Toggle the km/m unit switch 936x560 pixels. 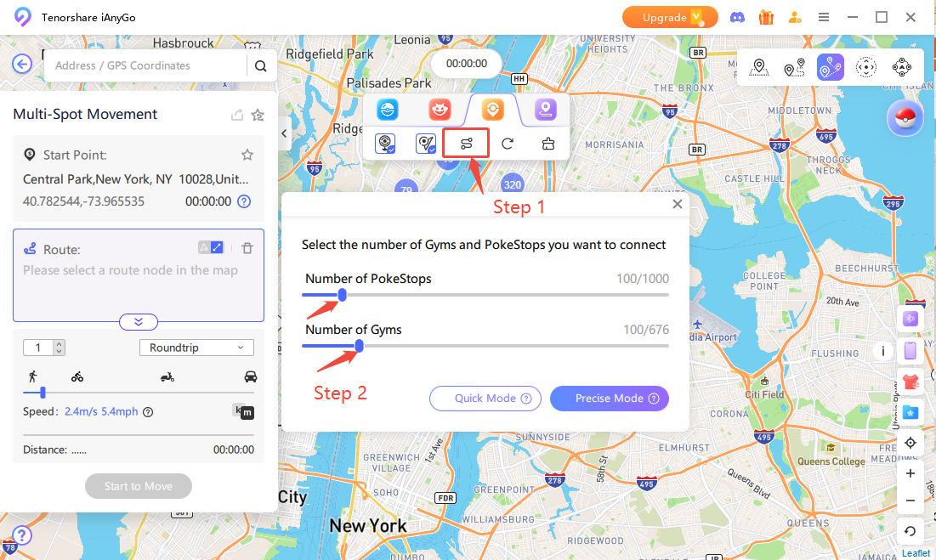tap(243, 411)
